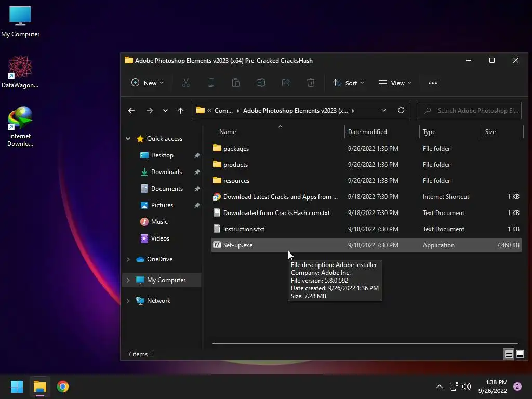This screenshot has width=532, height=399.
Task: Open the volume speaker tray icon
Action: [x=467, y=387]
